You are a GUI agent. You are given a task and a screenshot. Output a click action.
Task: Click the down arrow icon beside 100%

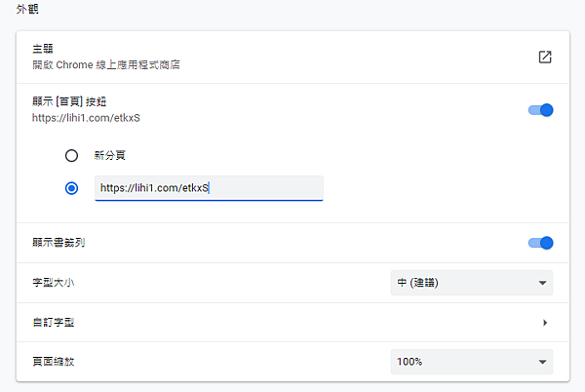pos(542,362)
